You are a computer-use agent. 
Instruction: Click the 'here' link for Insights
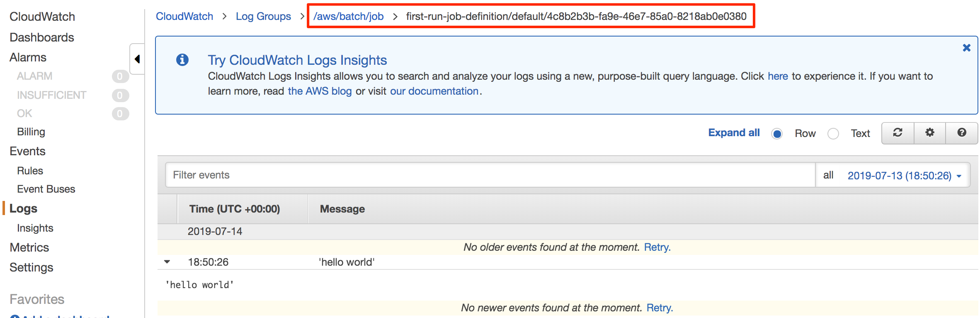[778, 76]
